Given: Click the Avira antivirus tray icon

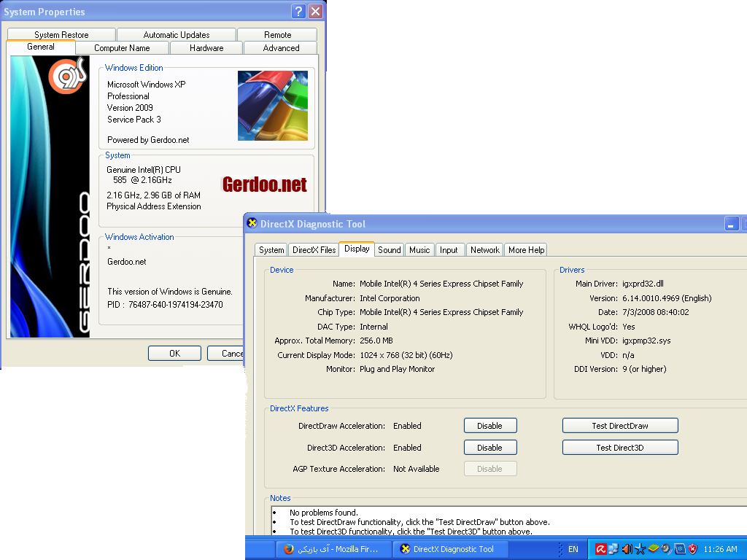Looking at the screenshot, I should [600, 549].
